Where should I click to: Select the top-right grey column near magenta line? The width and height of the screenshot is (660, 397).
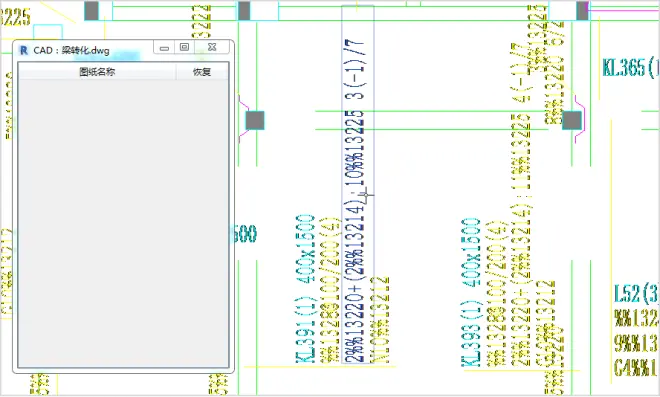tap(582, 11)
